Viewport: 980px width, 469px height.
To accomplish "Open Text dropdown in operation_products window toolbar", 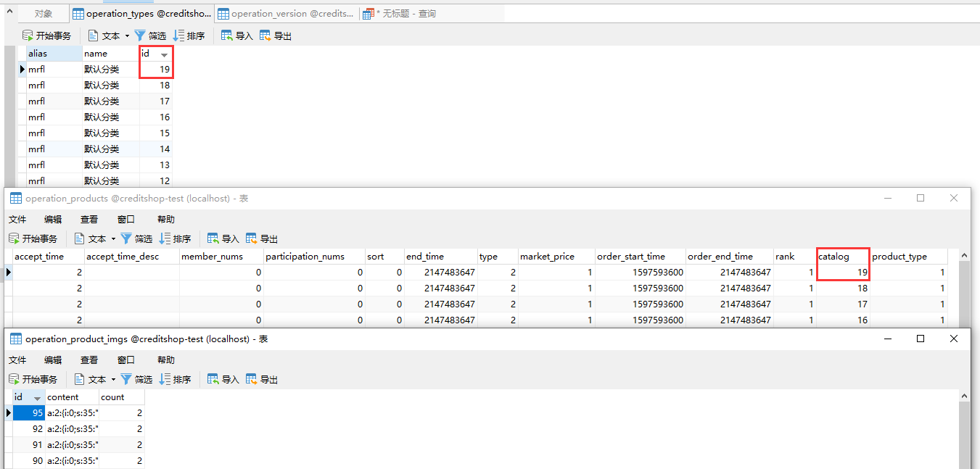I will [113, 238].
